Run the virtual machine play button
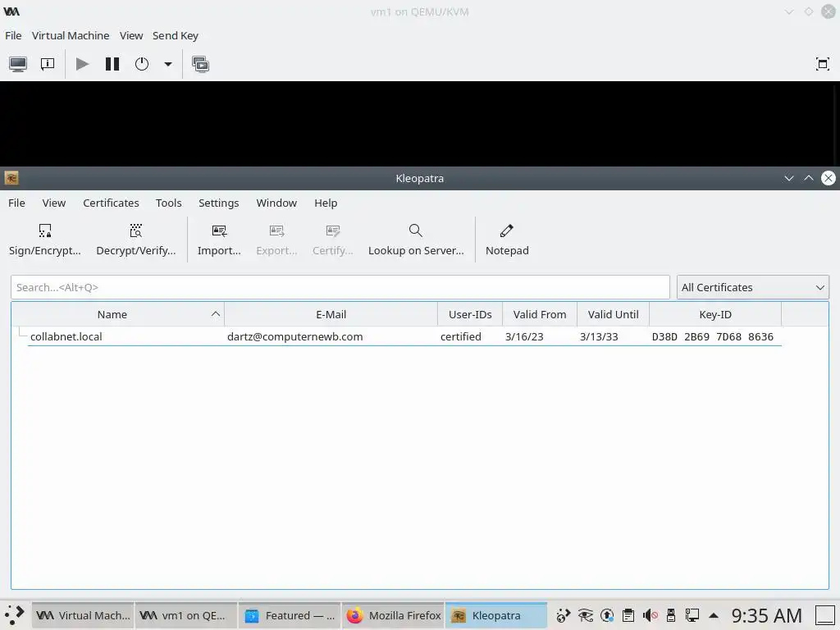This screenshot has height=630, width=840. click(83, 64)
